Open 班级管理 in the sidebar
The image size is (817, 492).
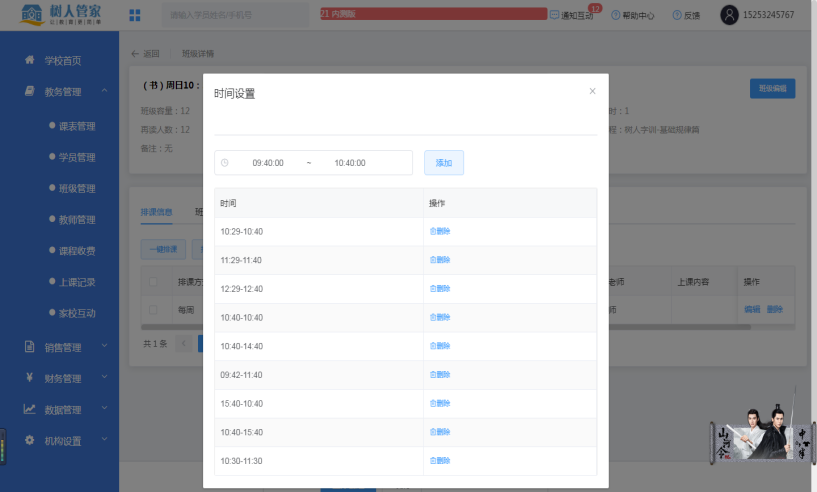coord(77,189)
